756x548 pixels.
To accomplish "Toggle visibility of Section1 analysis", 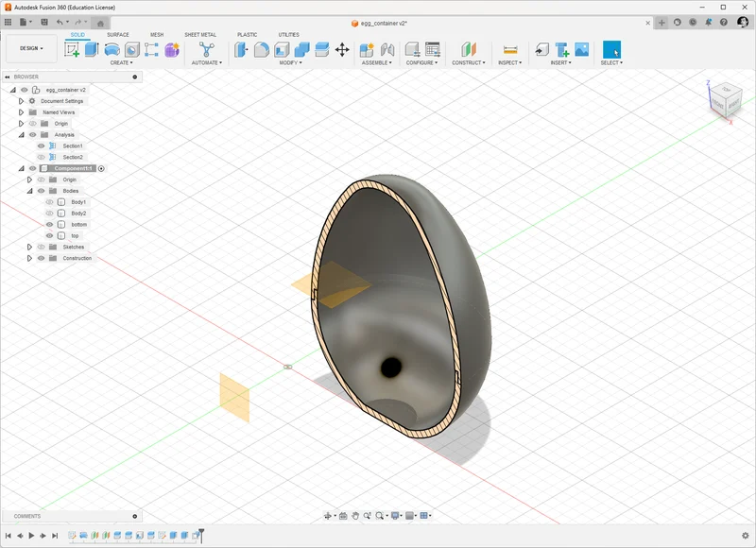I will coord(41,146).
